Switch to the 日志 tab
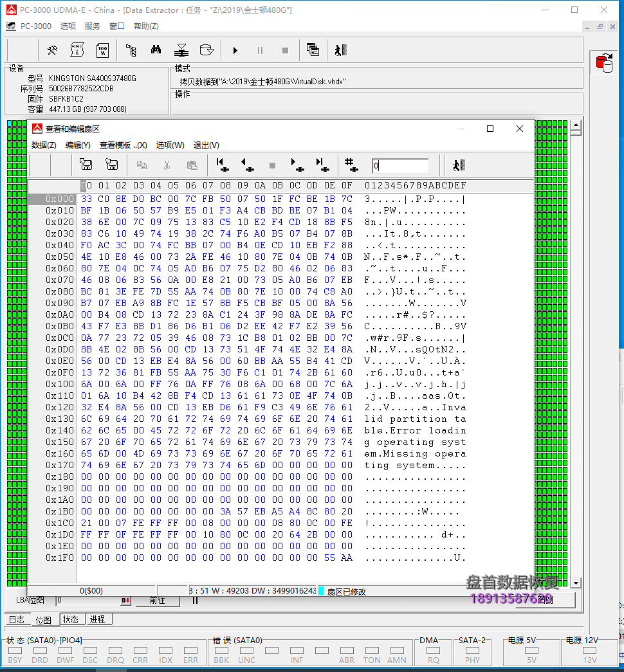Screen dimensions: 624x672 (17, 619)
